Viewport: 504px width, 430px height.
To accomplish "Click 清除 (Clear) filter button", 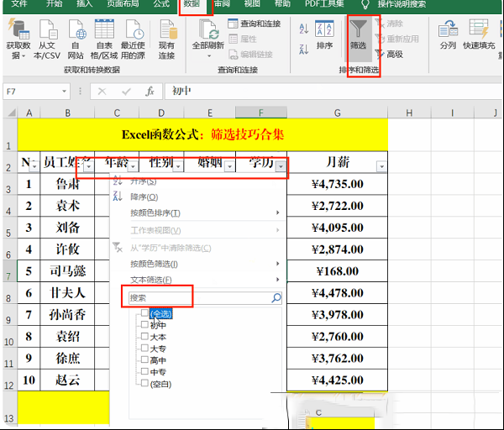I will coord(389,24).
